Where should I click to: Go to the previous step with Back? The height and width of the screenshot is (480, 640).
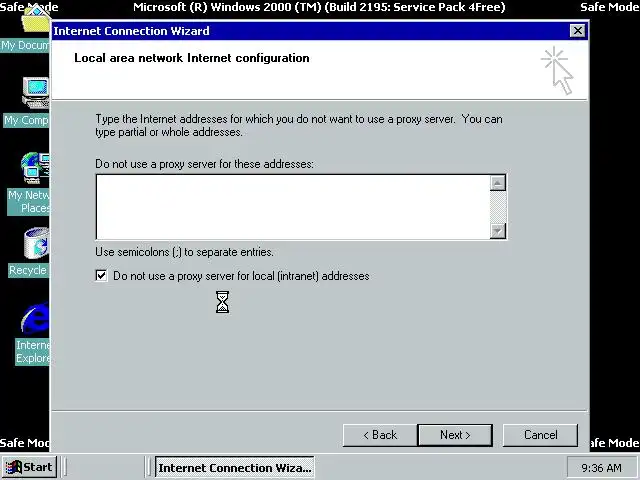(380, 435)
